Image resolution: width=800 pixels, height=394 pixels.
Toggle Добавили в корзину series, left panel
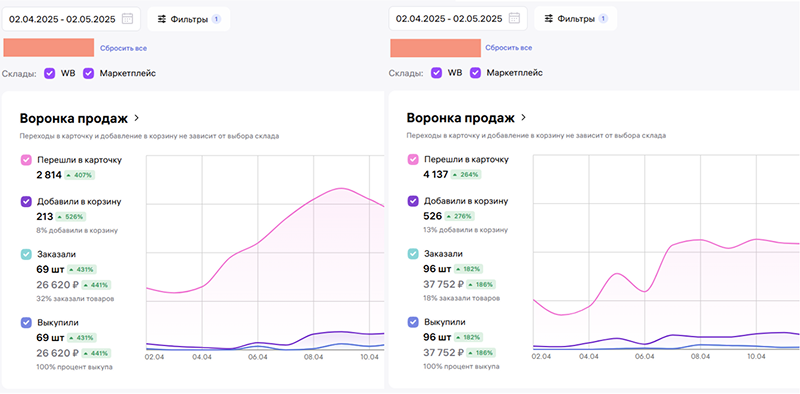coord(26,202)
